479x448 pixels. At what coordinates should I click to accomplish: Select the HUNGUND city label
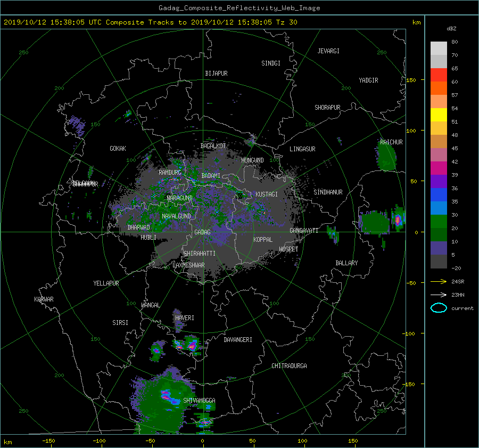pos(252,160)
